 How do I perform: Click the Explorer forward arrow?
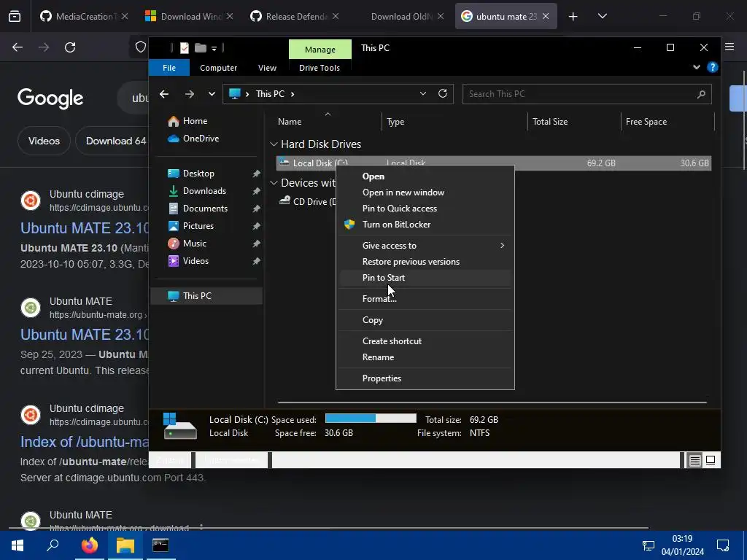click(189, 94)
